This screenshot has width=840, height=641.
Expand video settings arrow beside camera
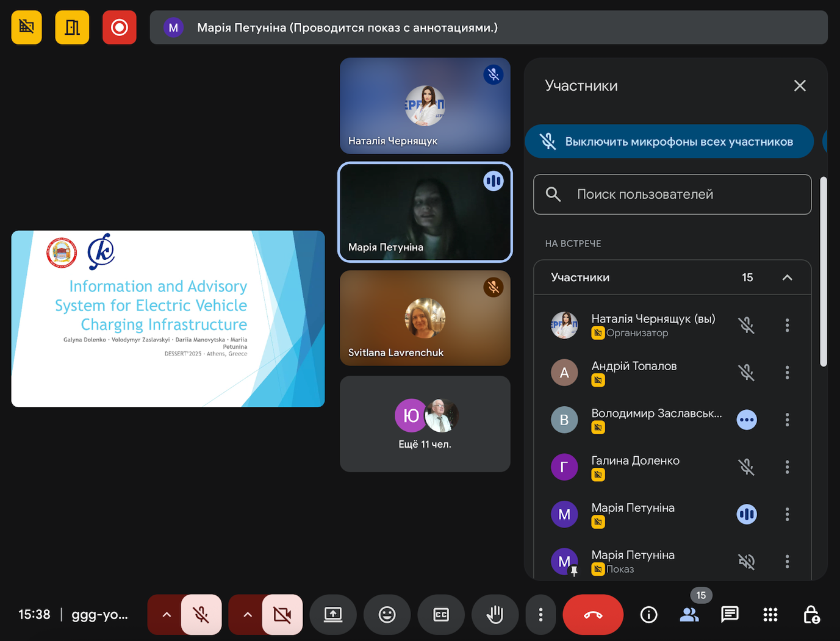(x=248, y=614)
